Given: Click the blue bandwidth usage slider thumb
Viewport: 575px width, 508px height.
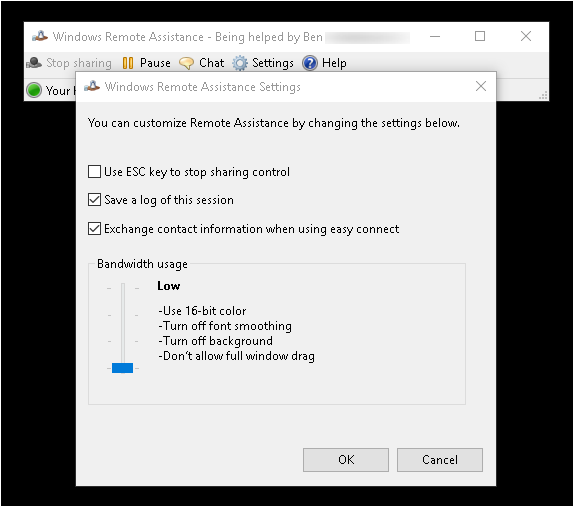Looking at the screenshot, I should coord(122,368).
